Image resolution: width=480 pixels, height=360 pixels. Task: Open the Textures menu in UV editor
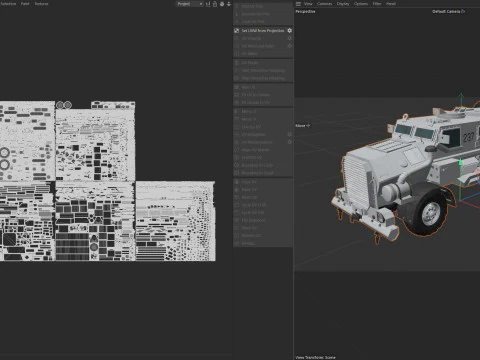tap(41, 4)
